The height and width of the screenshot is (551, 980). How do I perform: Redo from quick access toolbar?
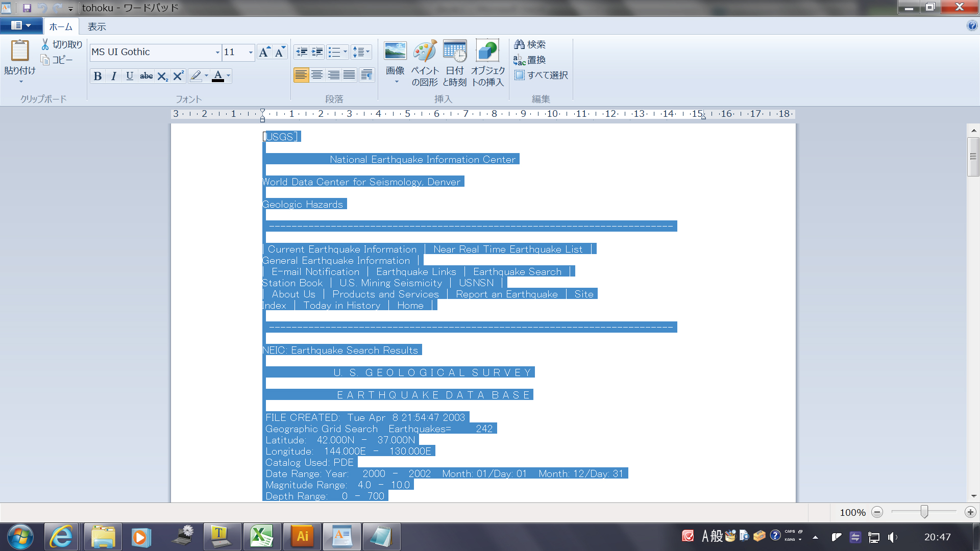57,8
